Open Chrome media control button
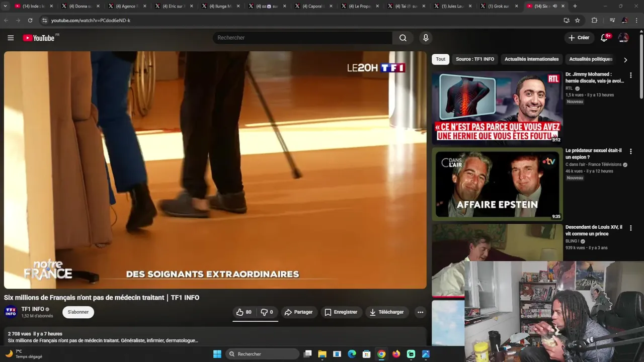The width and height of the screenshot is (644, 362). tap(612, 20)
